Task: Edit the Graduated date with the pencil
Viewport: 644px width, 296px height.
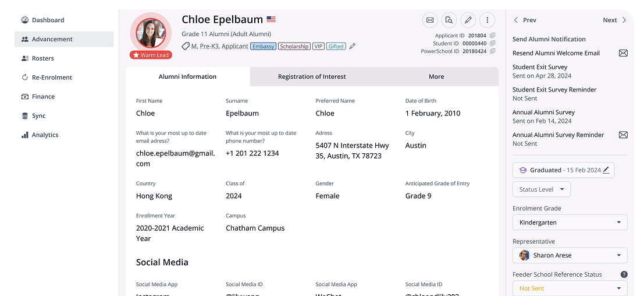Action: (606, 170)
